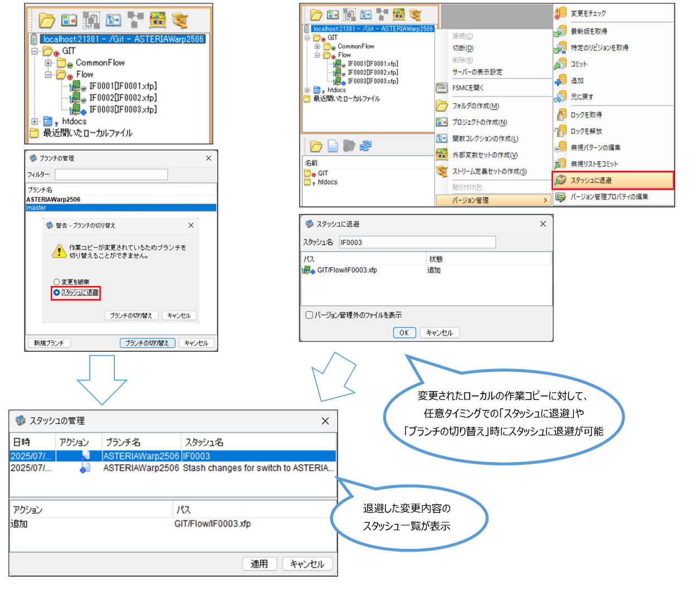Click the ロックを取得 padlock icon
700x598 pixels.
click(560, 115)
